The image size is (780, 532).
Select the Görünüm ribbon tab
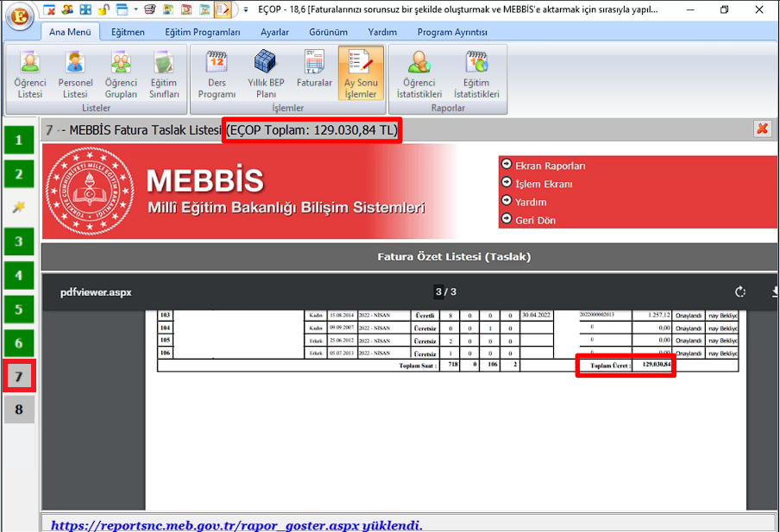pos(329,32)
